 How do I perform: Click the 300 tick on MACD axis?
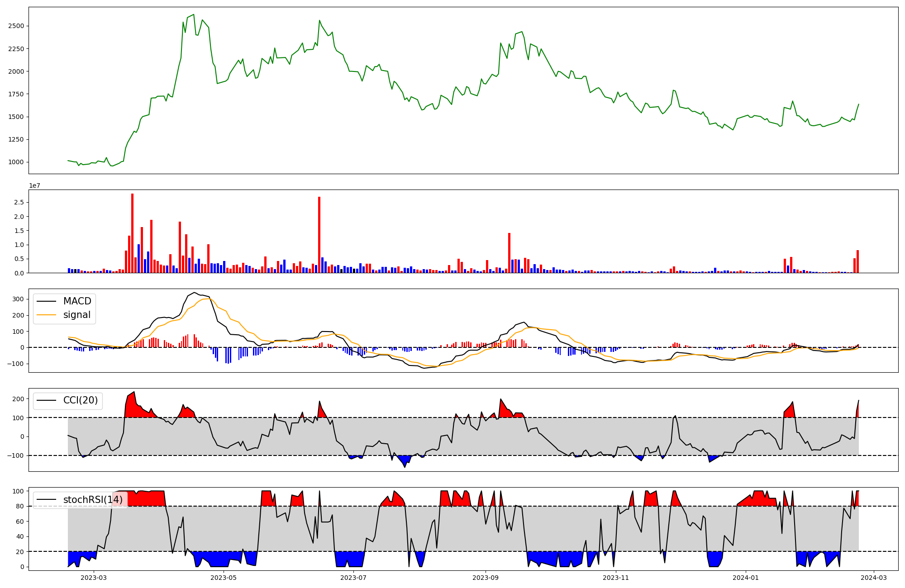[x=18, y=299]
